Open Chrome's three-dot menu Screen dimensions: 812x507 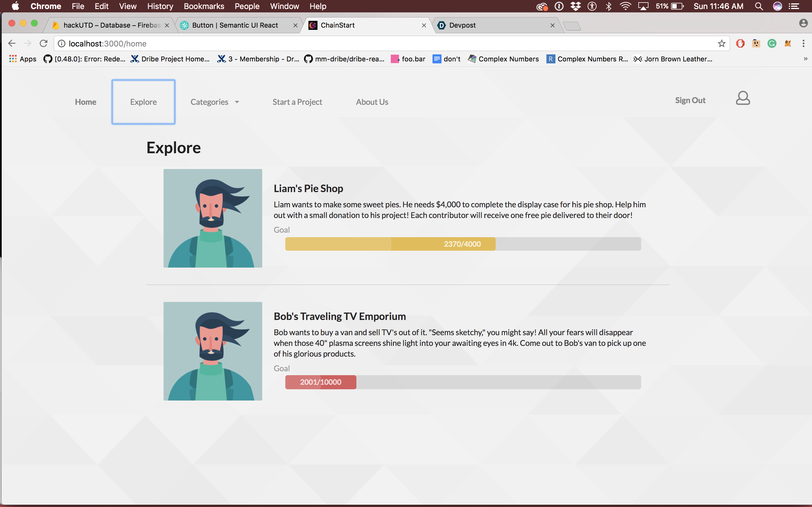(x=803, y=44)
